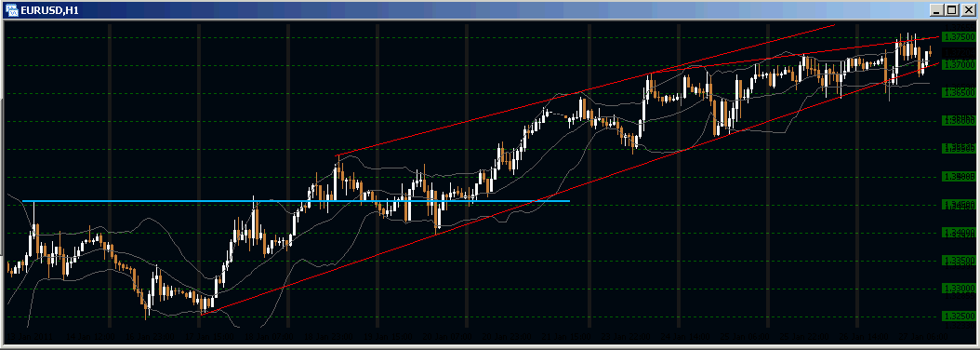Maximize the EURUSD,H1 chart window

[x=951, y=10]
